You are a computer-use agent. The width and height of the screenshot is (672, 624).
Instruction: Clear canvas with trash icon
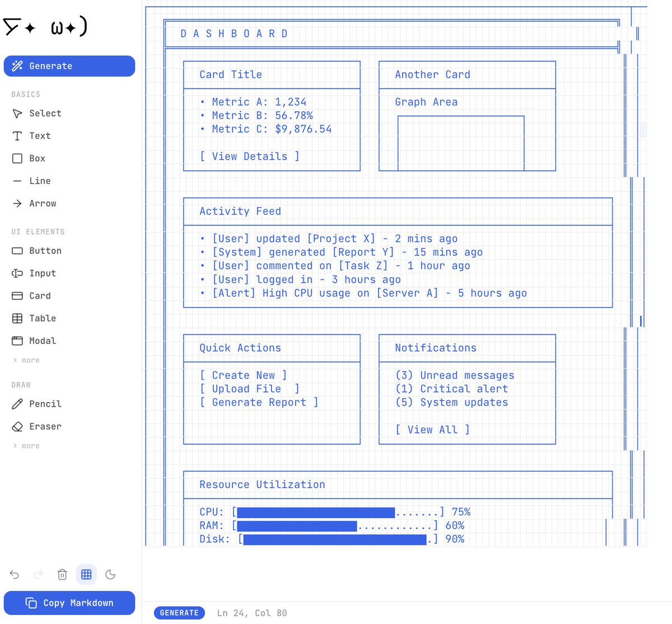click(x=62, y=574)
